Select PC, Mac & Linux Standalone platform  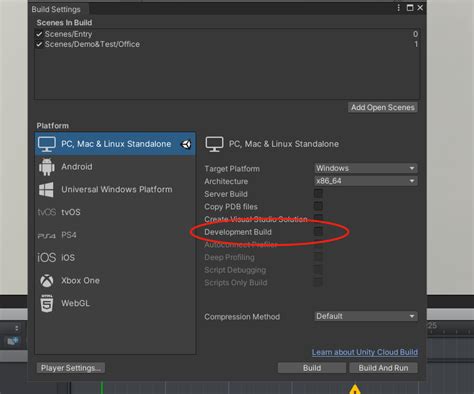(x=115, y=144)
